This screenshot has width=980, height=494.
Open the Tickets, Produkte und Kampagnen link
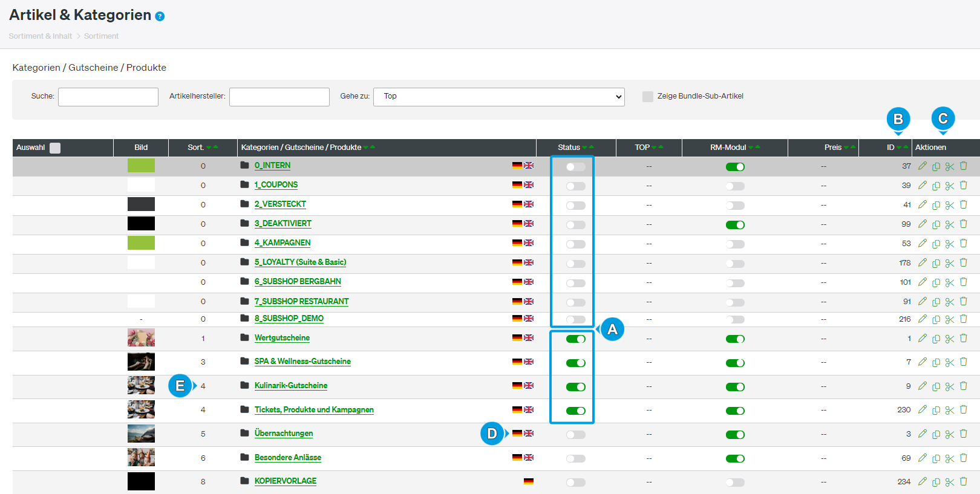[314, 410]
